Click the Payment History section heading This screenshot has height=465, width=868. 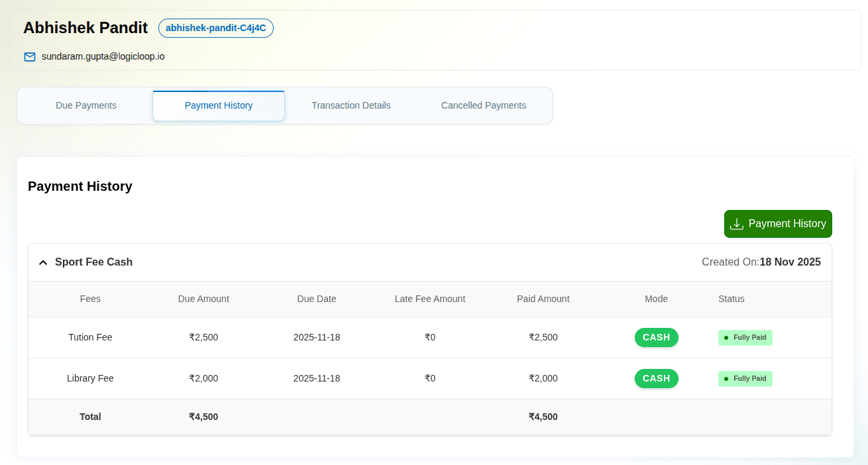tap(80, 186)
